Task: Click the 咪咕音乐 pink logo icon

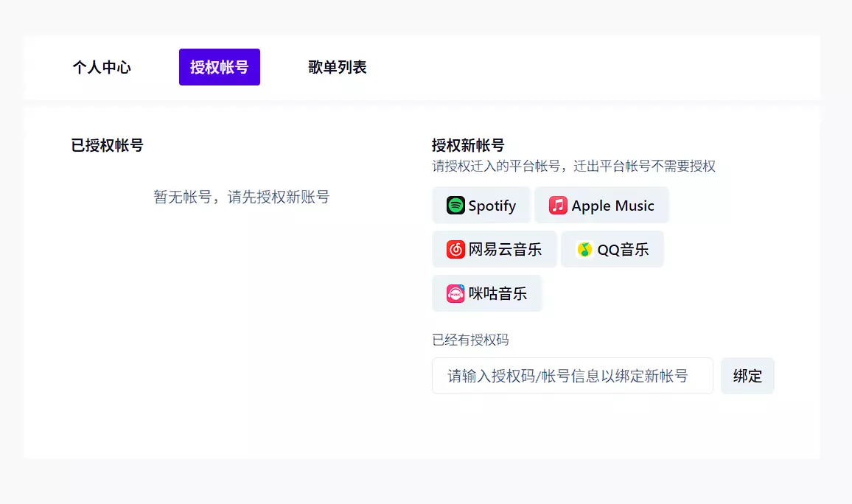Action: point(455,294)
